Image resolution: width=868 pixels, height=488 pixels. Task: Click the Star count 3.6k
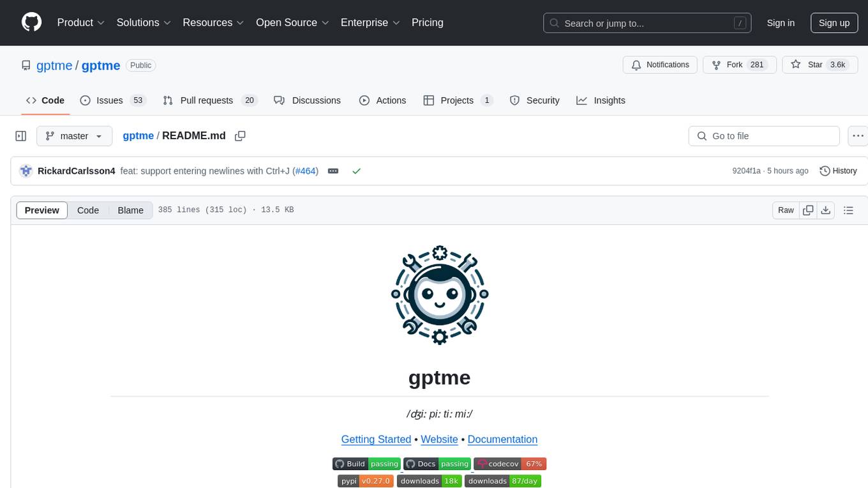pos(837,65)
